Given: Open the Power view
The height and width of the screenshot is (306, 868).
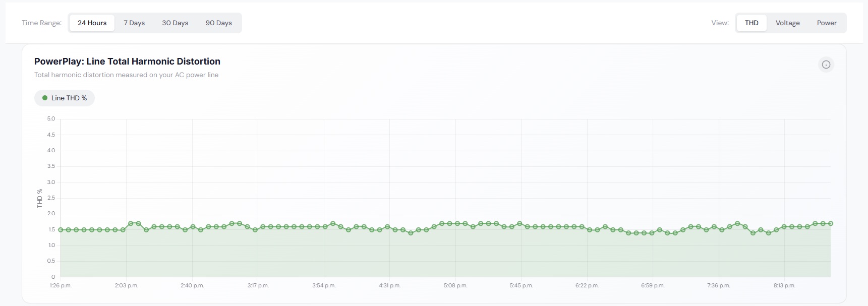Looking at the screenshot, I should coord(826,23).
